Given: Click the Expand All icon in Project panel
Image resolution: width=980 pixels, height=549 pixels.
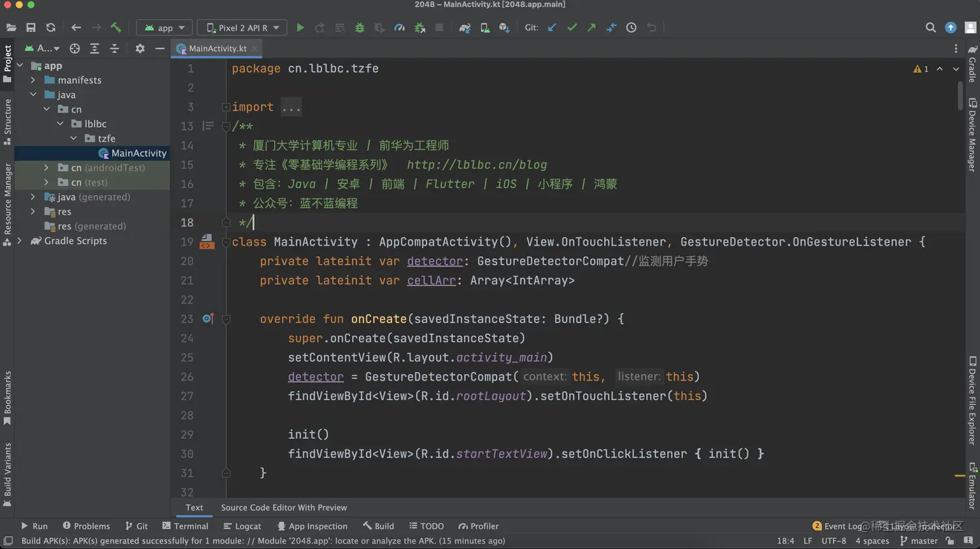Looking at the screenshot, I should click(95, 49).
